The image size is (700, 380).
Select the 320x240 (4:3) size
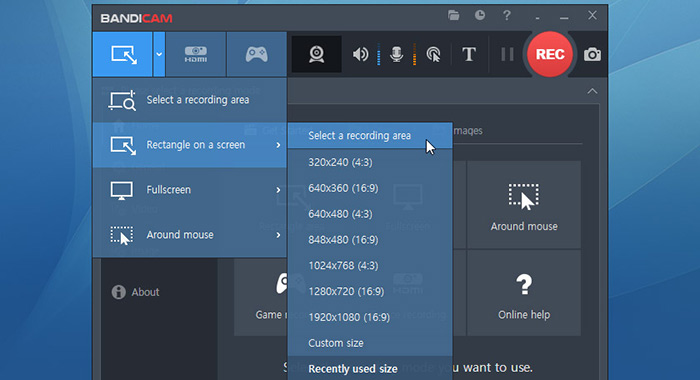click(370, 162)
